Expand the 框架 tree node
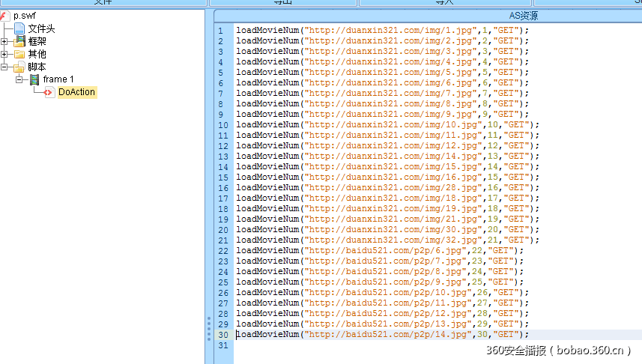The image size is (642, 364). point(4,41)
